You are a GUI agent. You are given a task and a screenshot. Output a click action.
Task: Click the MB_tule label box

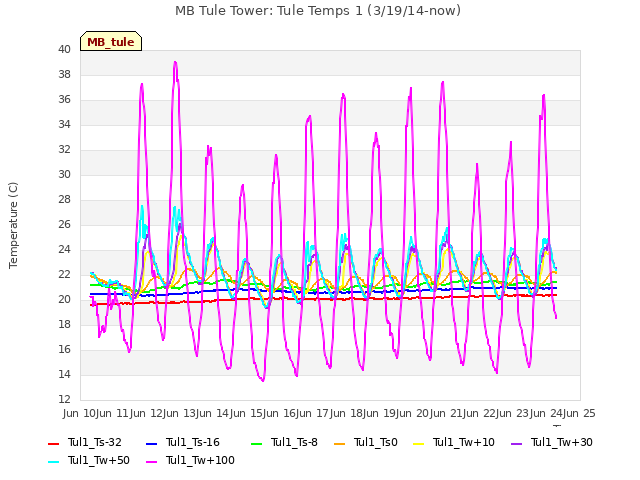click(x=111, y=41)
